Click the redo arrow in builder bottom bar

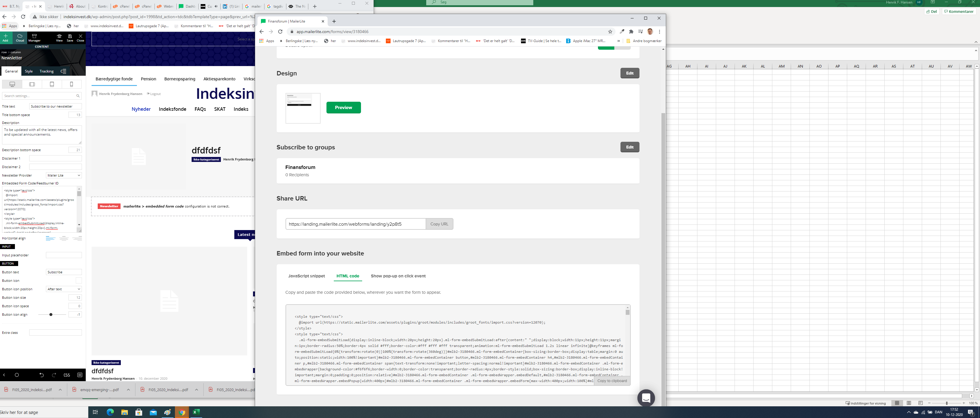pos(54,375)
